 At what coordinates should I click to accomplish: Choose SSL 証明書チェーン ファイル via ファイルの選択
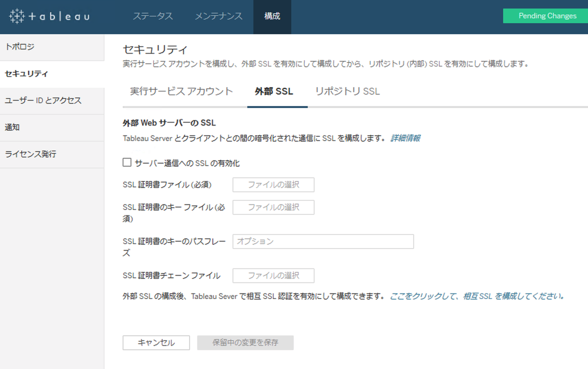273,276
